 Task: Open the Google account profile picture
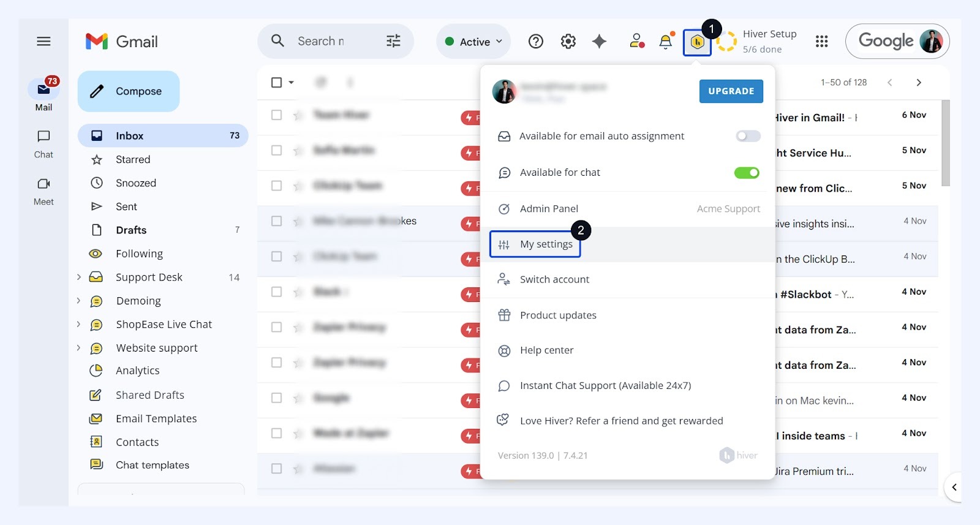[x=931, y=42]
